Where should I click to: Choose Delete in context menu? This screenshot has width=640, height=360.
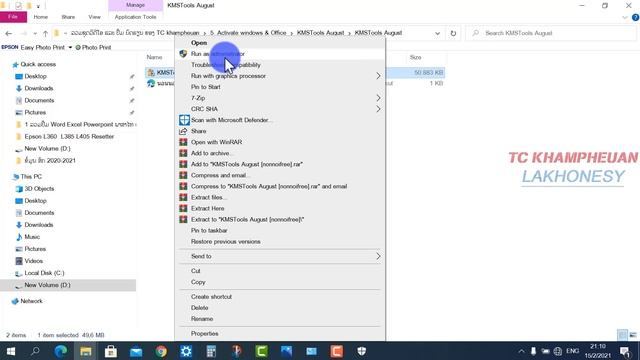click(x=200, y=308)
